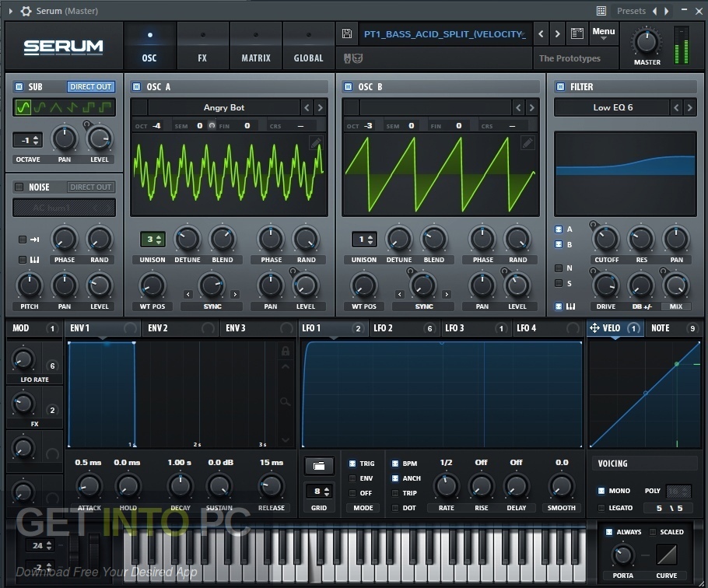Select the NOTE modulation tab

(675, 328)
